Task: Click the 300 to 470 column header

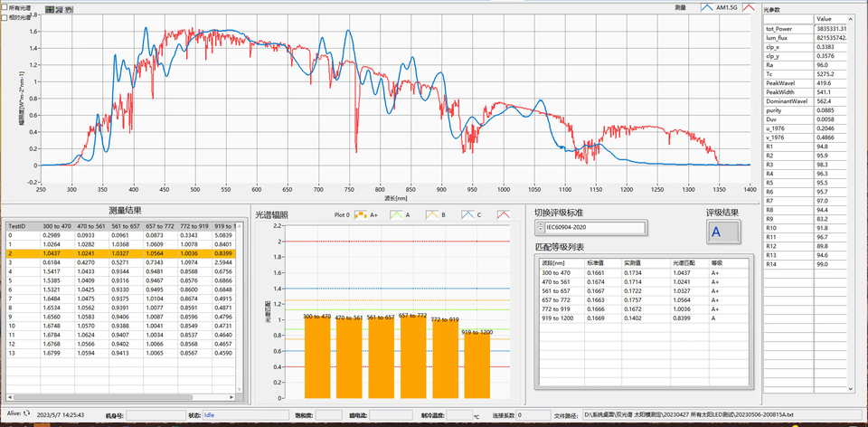Action: click(57, 224)
